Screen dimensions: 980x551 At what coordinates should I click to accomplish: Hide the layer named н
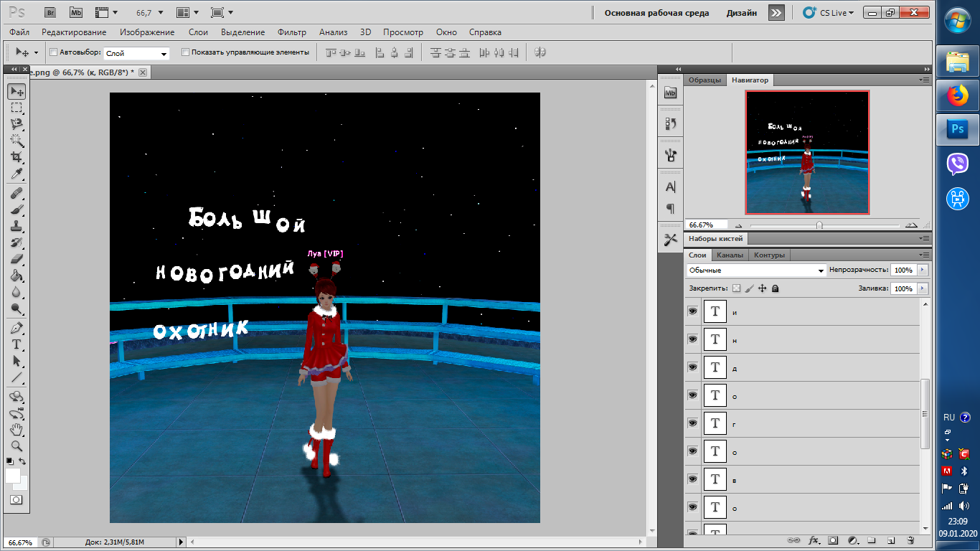(692, 339)
